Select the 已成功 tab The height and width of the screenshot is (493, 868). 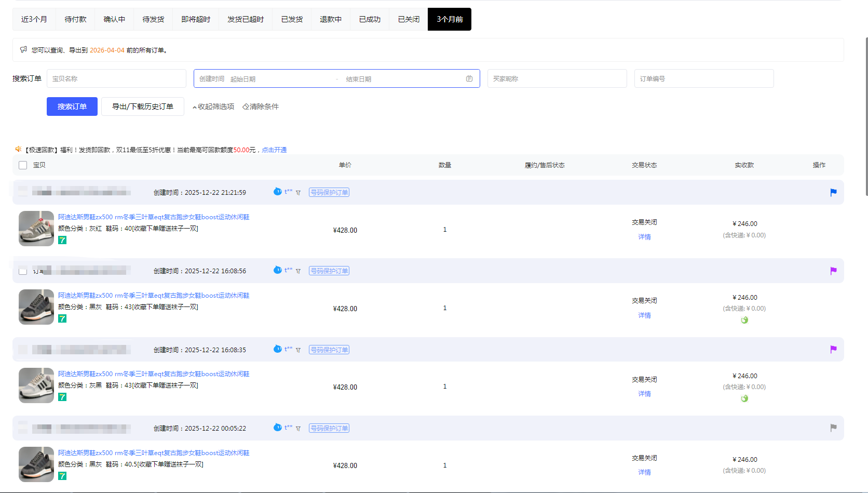370,19
